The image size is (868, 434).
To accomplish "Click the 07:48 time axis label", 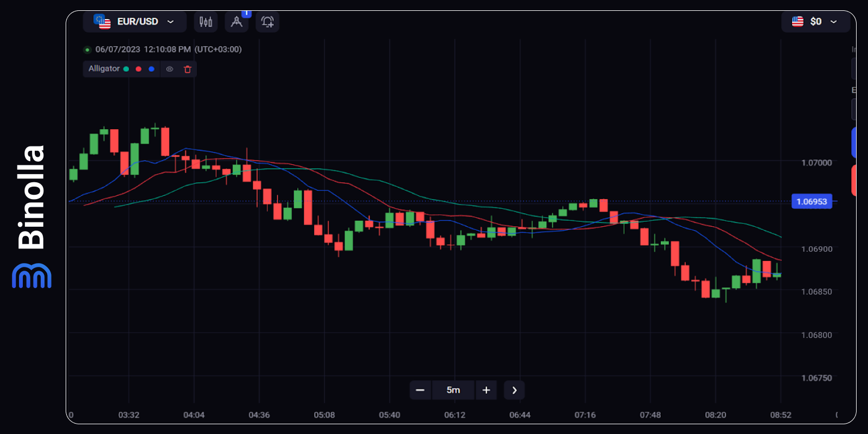I will pyautogui.click(x=650, y=415).
